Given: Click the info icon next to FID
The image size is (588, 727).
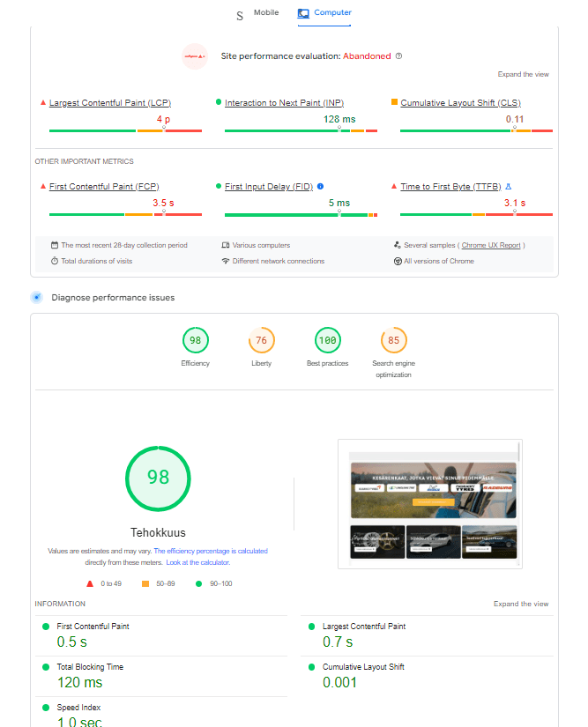Looking at the screenshot, I should tap(320, 187).
